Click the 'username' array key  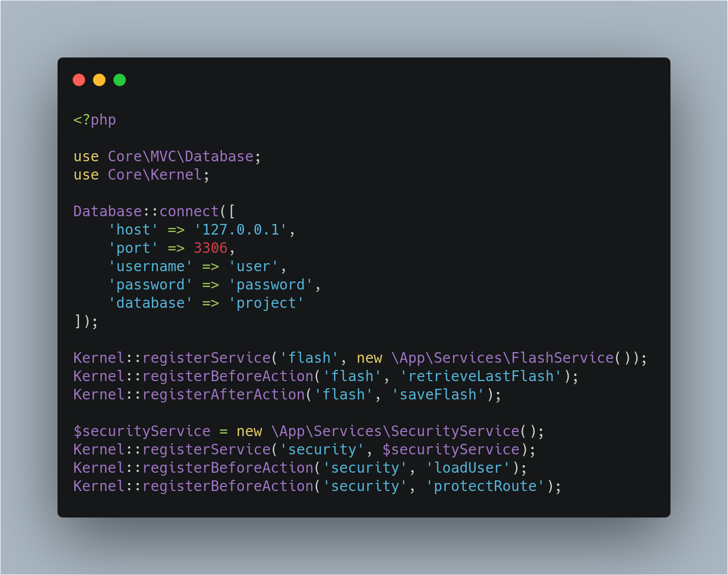(x=151, y=266)
